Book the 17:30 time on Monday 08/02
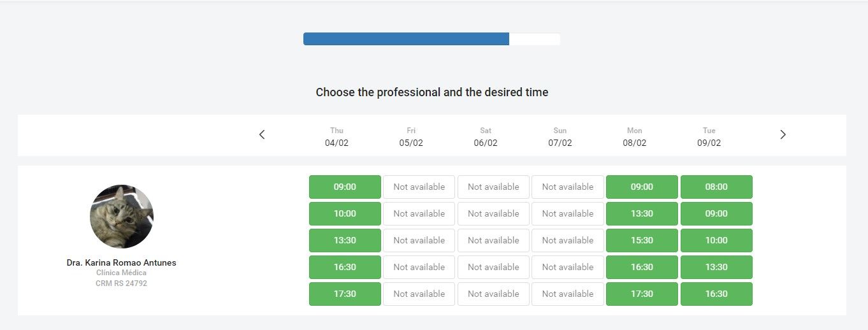Image resolution: width=868 pixels, height=330 pixels. (x=642, y=294)
